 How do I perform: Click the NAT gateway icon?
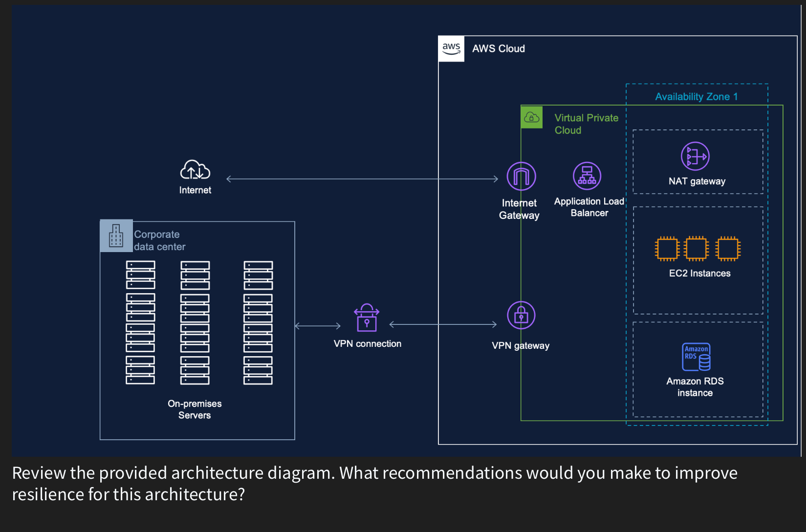pyautogui.click(x=695, y=157)
